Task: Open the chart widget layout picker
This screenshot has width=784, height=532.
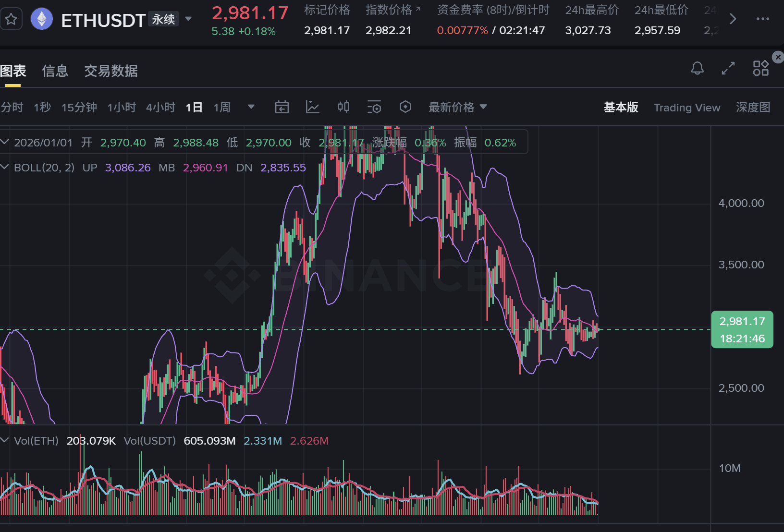Action: click(x=760, y=68)
